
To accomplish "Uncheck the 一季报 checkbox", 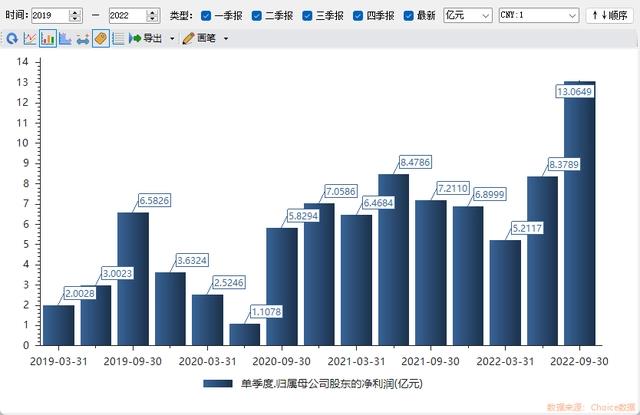I will (x=206, y=16).
